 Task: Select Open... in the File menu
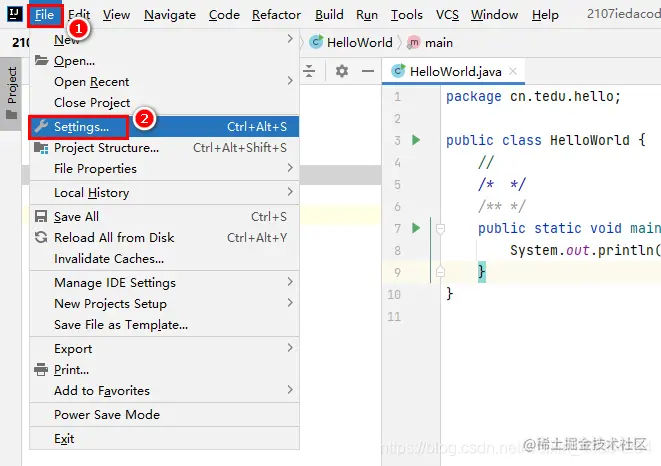point(164,61)
